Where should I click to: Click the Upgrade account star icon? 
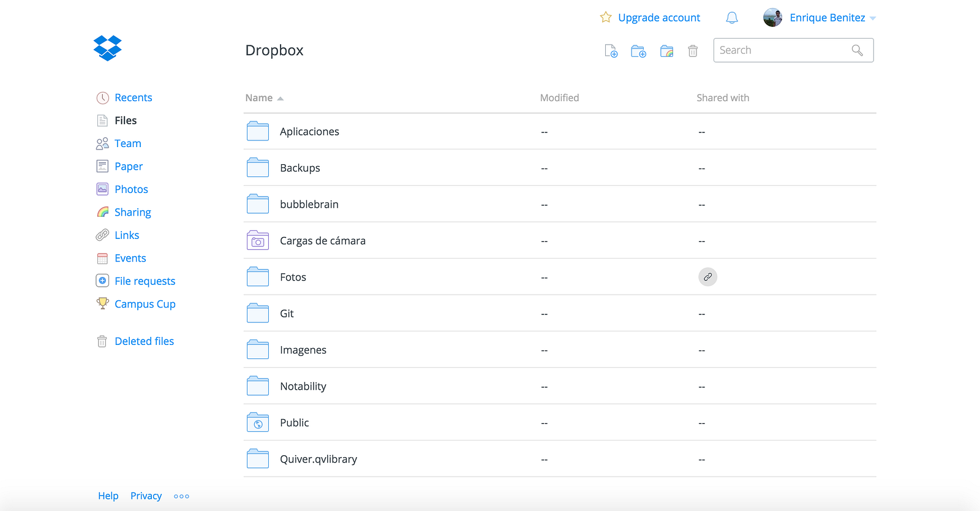pos(606,17)
